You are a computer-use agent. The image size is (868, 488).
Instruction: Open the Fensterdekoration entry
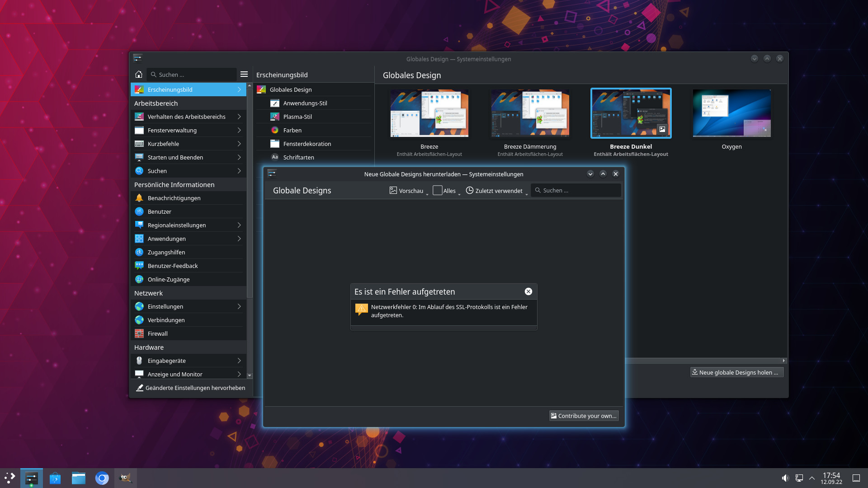[x=307, y=144]
